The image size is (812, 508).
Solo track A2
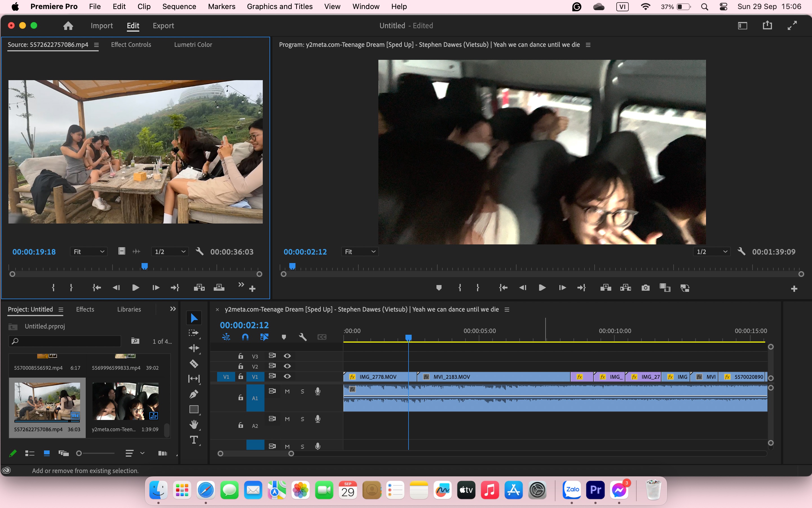(x=302, y=419)
